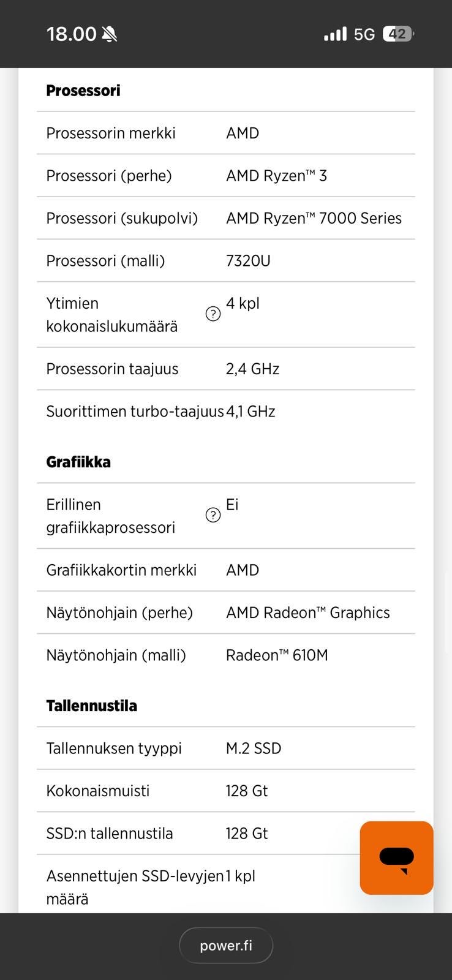The height and width of the screenshot is (980, 452).
Task: Tap the 5G network indicator
Action: 364,34
